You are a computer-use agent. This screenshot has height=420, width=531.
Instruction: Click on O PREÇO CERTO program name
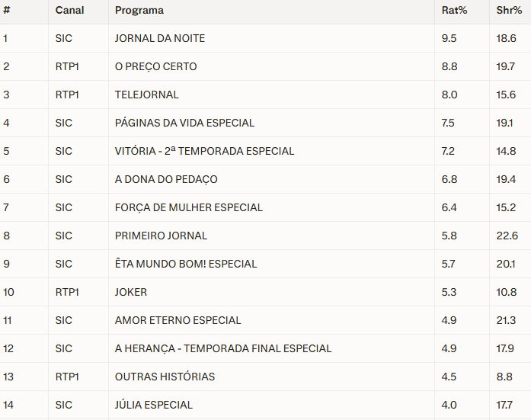point(155,66)
